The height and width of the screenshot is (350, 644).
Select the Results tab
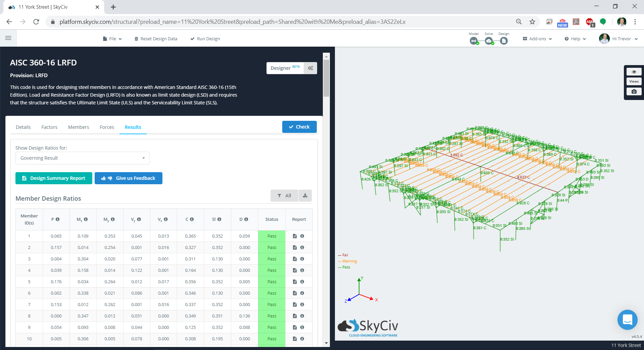click(133, 127)
